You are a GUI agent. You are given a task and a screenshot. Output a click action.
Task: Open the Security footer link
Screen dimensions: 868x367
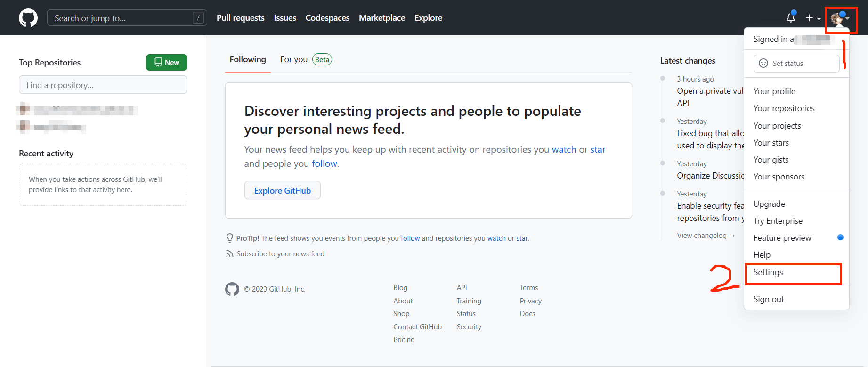[x=469, y=327]
